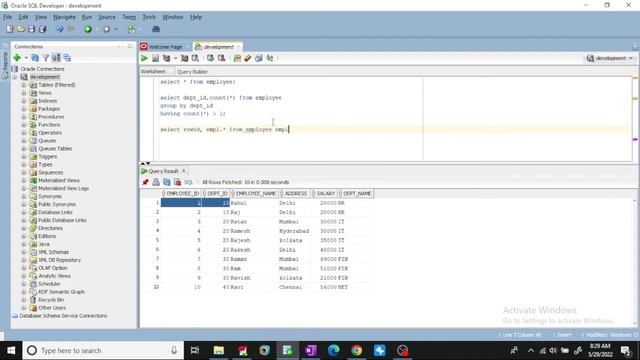
Task: Click the DEPT_ID column header
Action: 217,193
